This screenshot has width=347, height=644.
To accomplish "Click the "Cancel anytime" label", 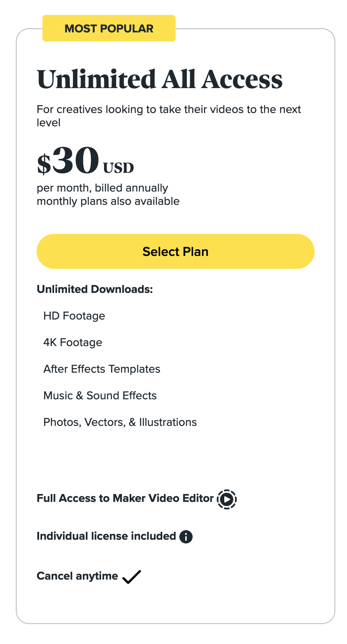I will coord(77,576).
